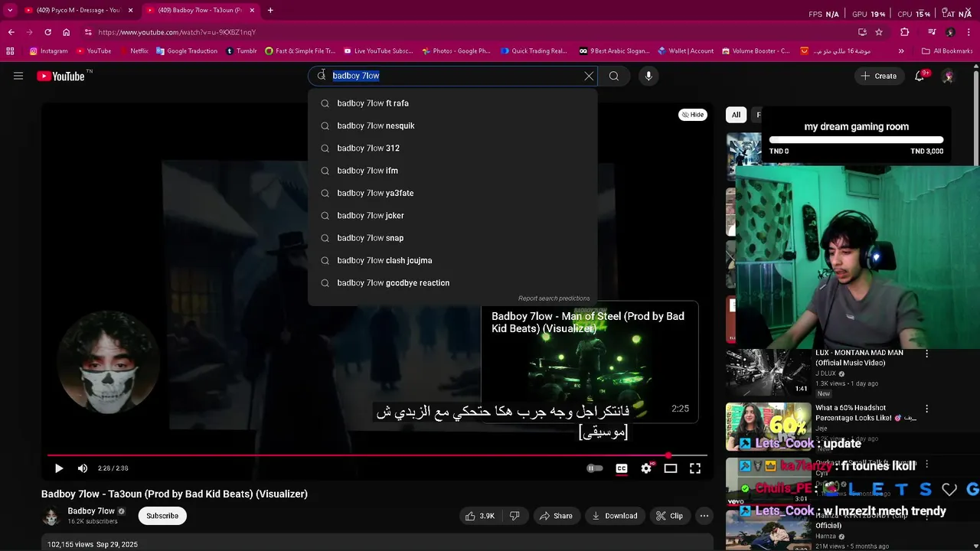980x551 pixels.
Task: Hide the end screen cards
Action: tap(693, 115)
